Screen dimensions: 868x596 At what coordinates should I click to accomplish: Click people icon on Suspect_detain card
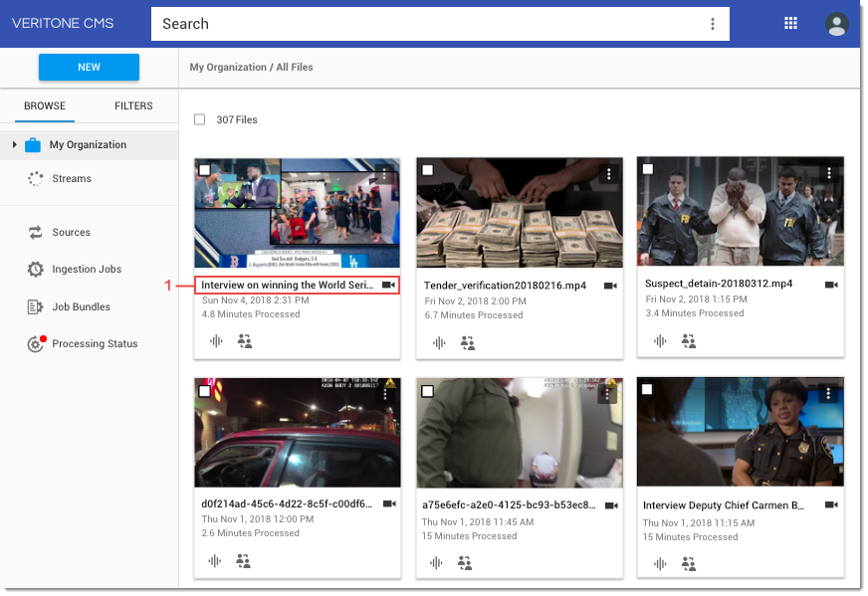(x=689, y=340)
